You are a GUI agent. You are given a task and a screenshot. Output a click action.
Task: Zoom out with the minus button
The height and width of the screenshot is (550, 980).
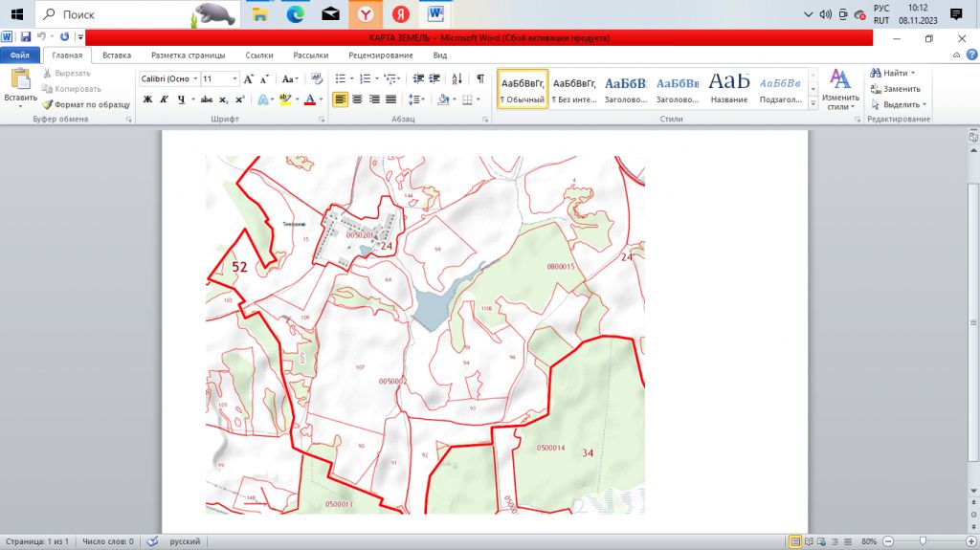point(888,541)
